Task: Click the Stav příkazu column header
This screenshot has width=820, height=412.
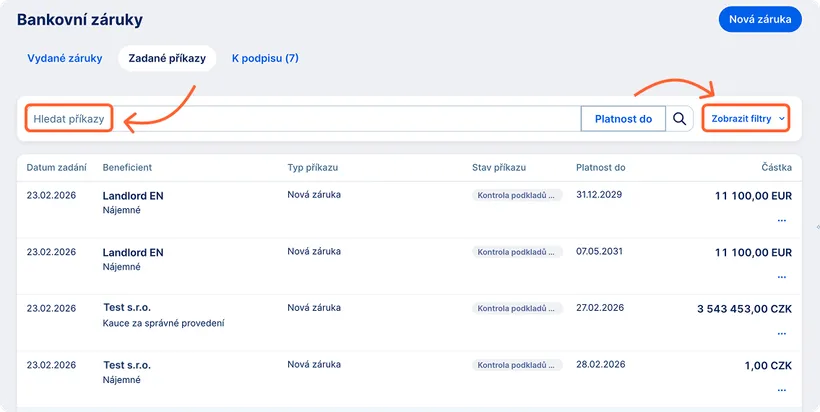Action: (499, 167)
